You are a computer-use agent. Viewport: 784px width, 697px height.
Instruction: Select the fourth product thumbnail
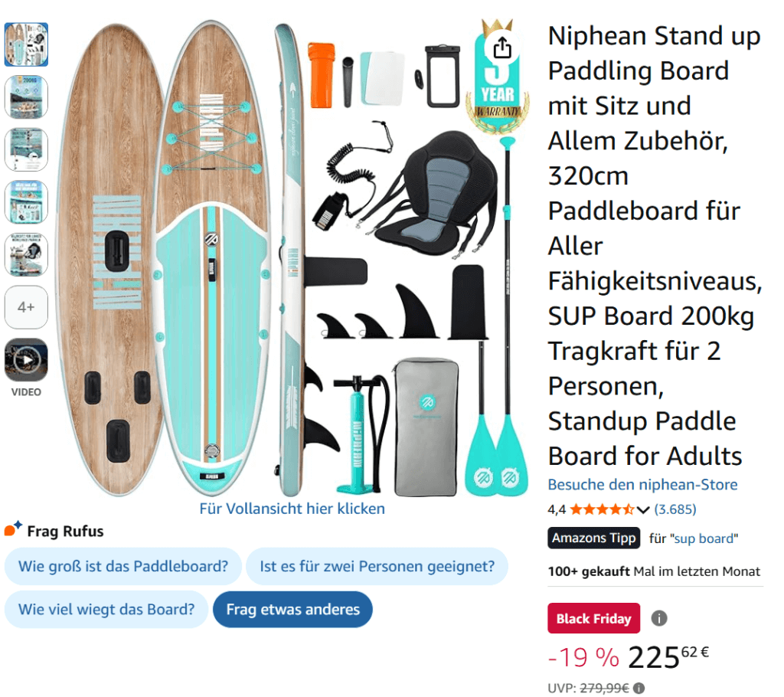pos(26,202)
